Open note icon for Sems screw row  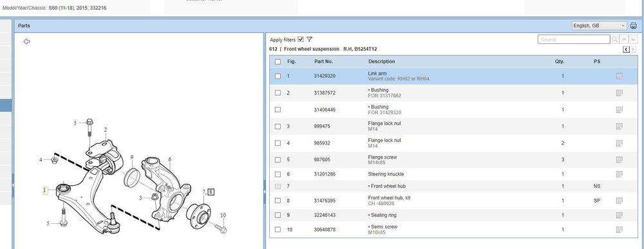[619, 230]
